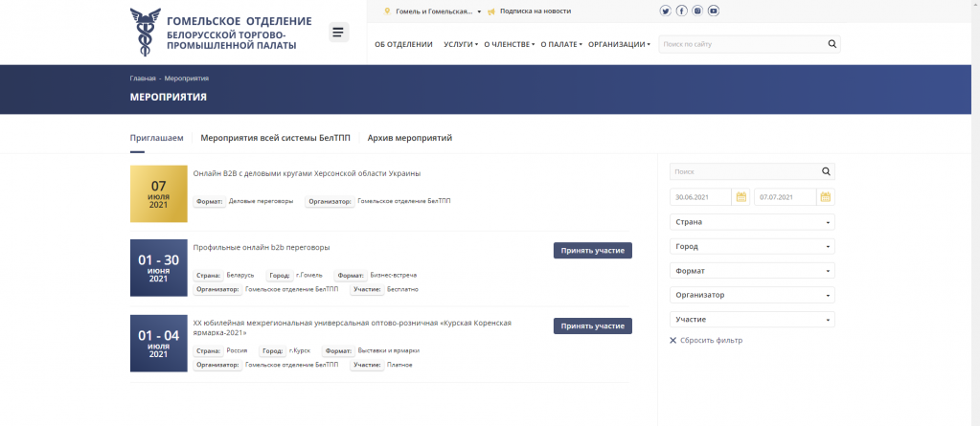Image resolution: width=980 pixels, height=426 pixels.
Task: Click Принять участие for Профильные онлайн b2b переговоры
Action: [592, 251]
